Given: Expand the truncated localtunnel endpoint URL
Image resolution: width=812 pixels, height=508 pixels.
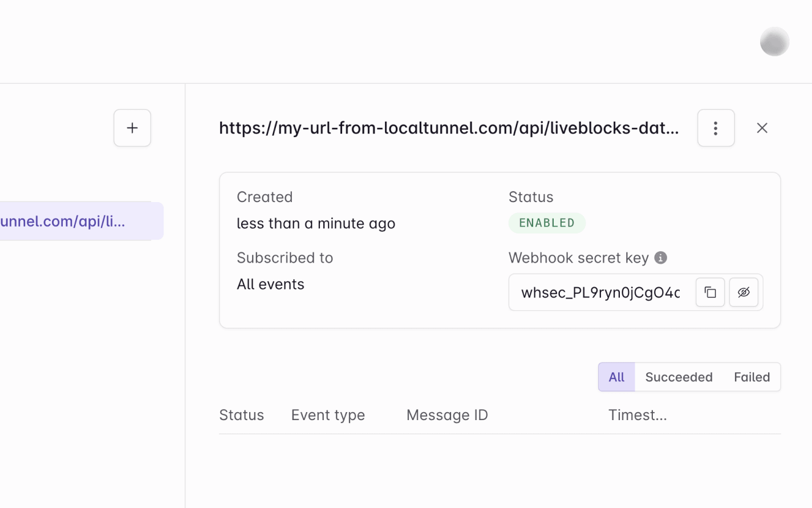Looking at the screenshot, I should point(449,128).
